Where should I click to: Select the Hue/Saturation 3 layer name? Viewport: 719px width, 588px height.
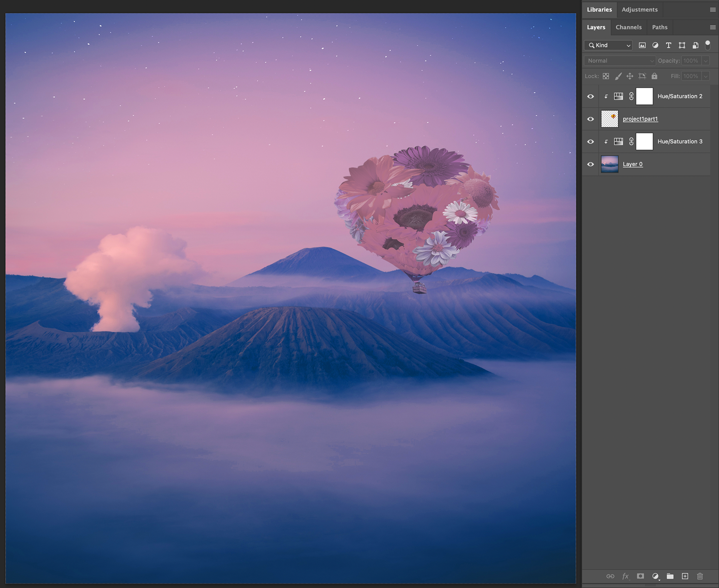[x=680, y=141]
